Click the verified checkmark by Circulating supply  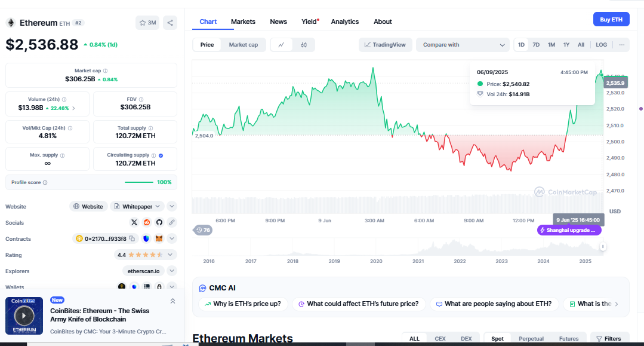pyautogui.click(x=161, y=155)
